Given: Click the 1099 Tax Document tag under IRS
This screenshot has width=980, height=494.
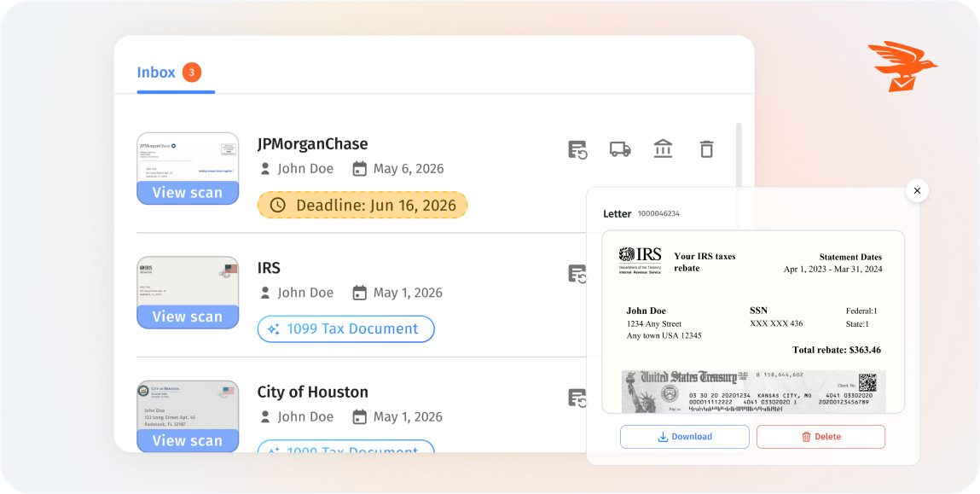Looking at the screenshot, I should [x=345, y=329].
